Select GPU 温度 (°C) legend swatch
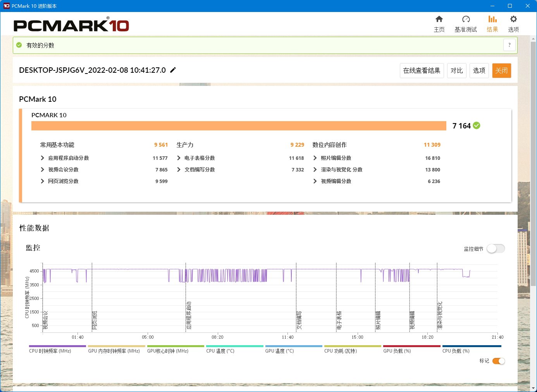The width and height of the screenshot is (537, 392). click(x=294, y=346)
